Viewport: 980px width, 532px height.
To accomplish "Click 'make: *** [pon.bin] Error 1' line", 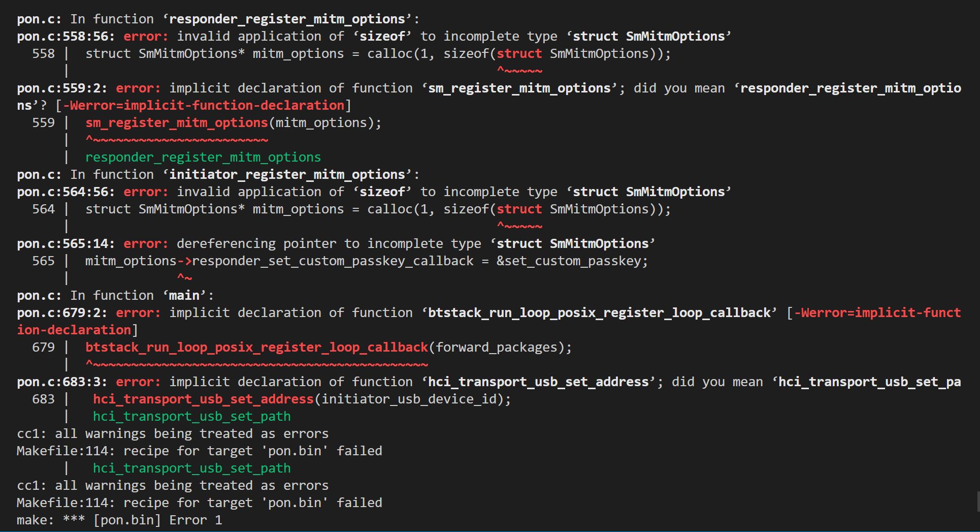I will (119, 520).
